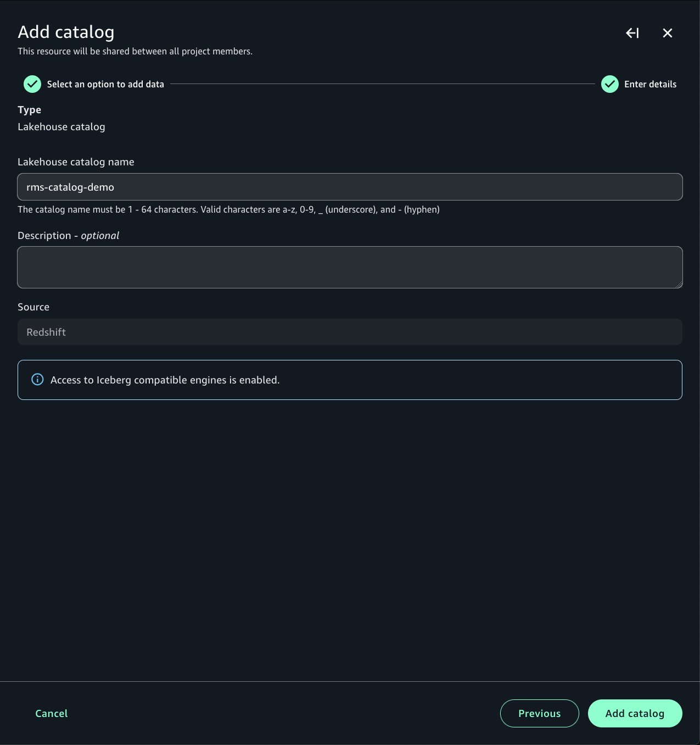Click the info icon in Iceberg notice

[x=37, y=380]
